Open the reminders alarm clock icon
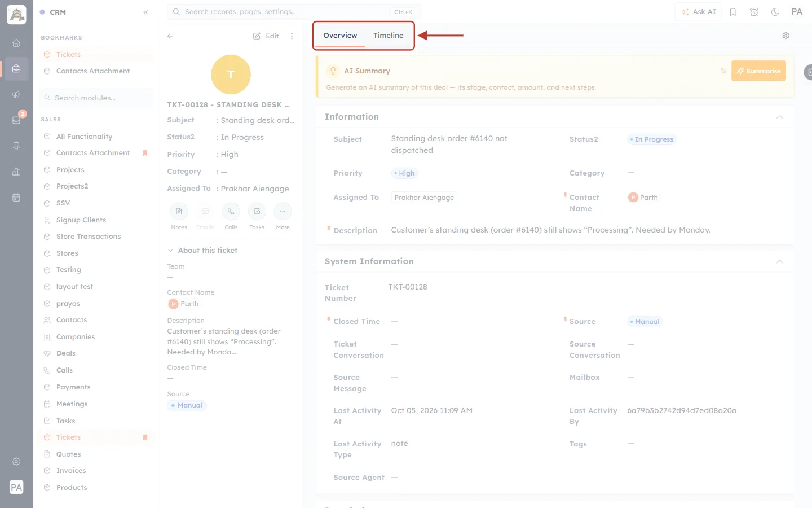Screen dimensions: 812x508 pos(754,12)
